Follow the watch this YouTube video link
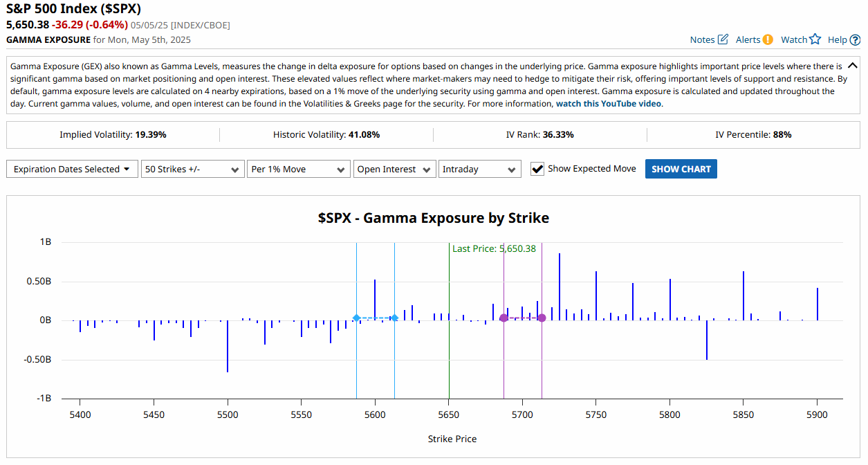This screenshot has height=465, width=868. (x=609, y=104)
